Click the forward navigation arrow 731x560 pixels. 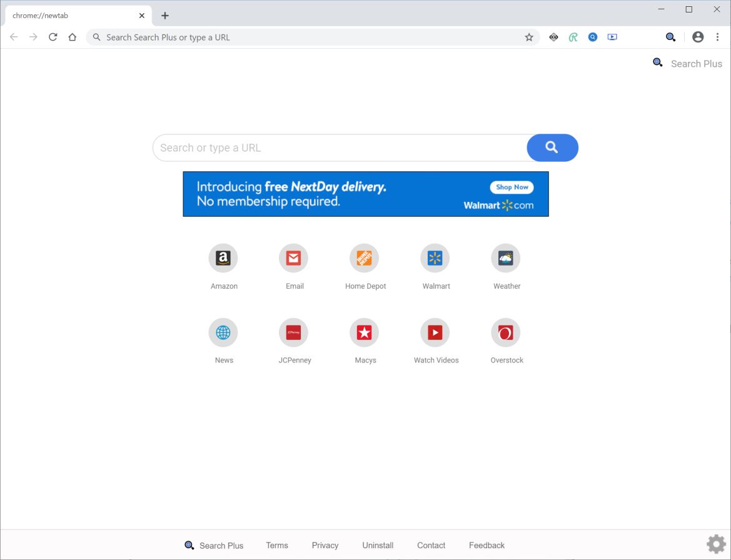(33, 37)
